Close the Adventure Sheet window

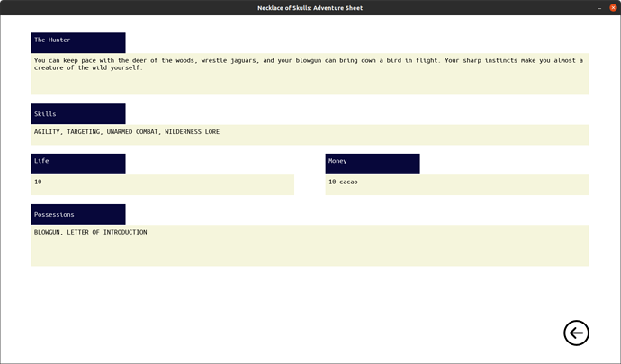[x=613, y=7]
